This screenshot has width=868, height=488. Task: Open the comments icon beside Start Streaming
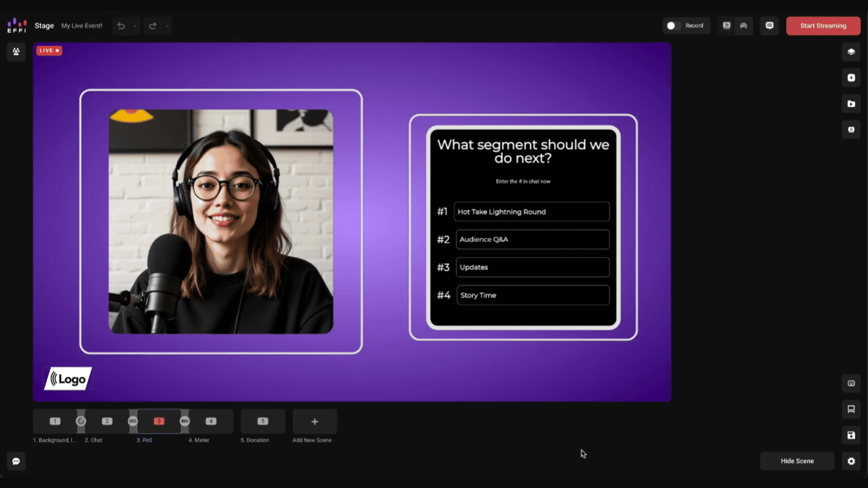tap(770, 26)
